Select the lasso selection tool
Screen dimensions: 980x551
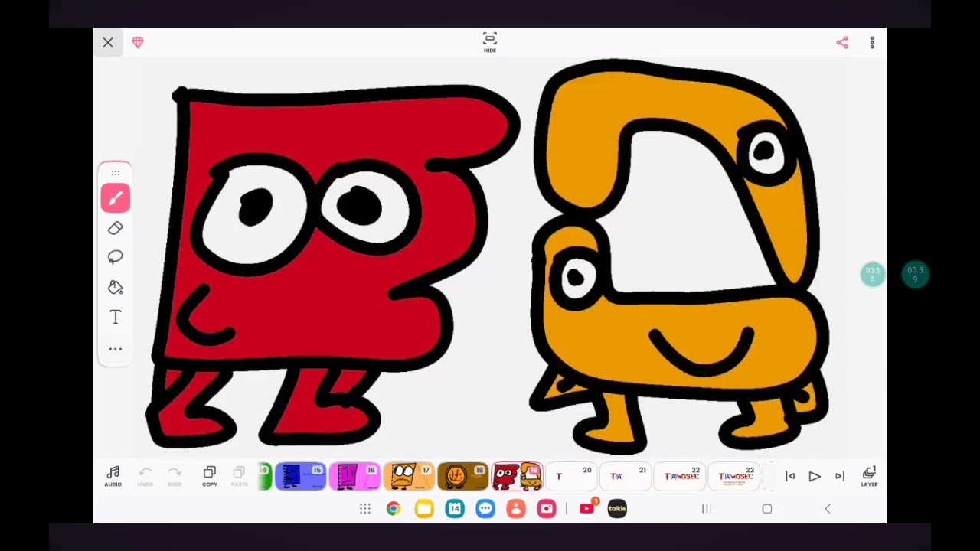coord(116,257)
